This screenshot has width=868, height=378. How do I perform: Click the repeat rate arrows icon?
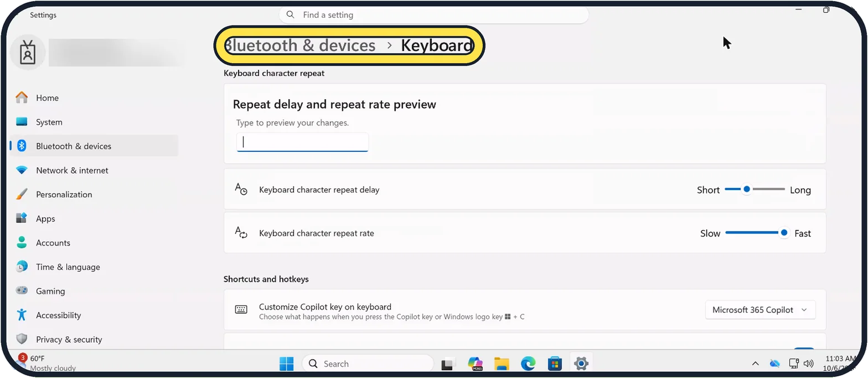click(241, 233)
